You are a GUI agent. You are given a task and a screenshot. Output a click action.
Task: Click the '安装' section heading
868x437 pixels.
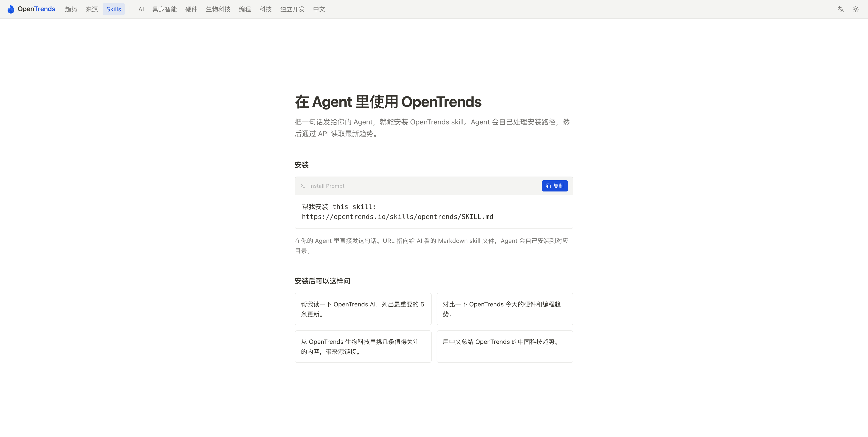pyautogui.click(x=302, y=165)
